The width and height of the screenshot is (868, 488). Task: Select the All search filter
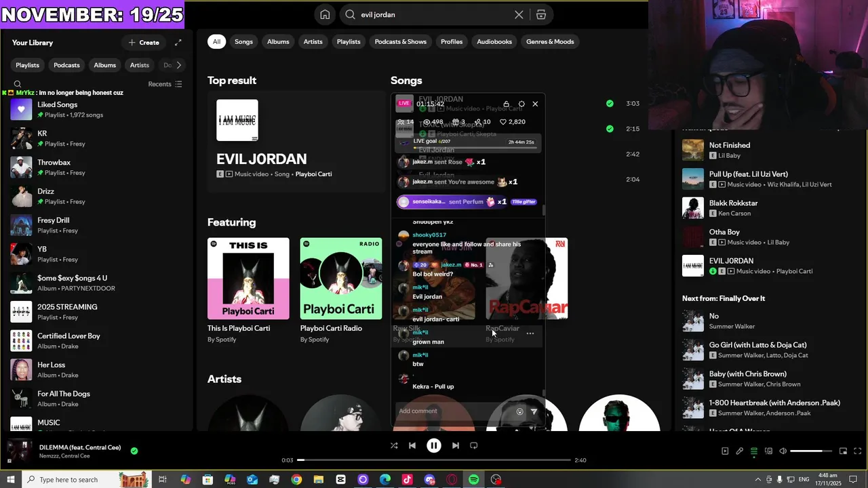point(216,42)
